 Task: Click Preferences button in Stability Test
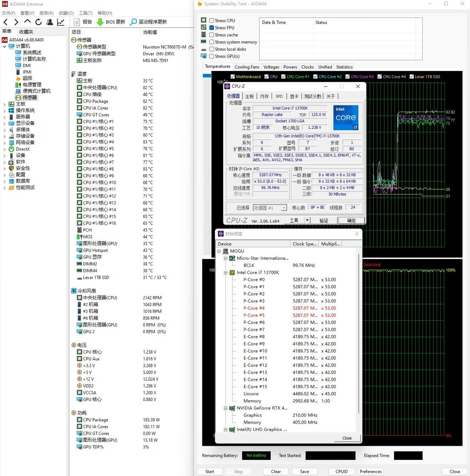coord(371,471)
